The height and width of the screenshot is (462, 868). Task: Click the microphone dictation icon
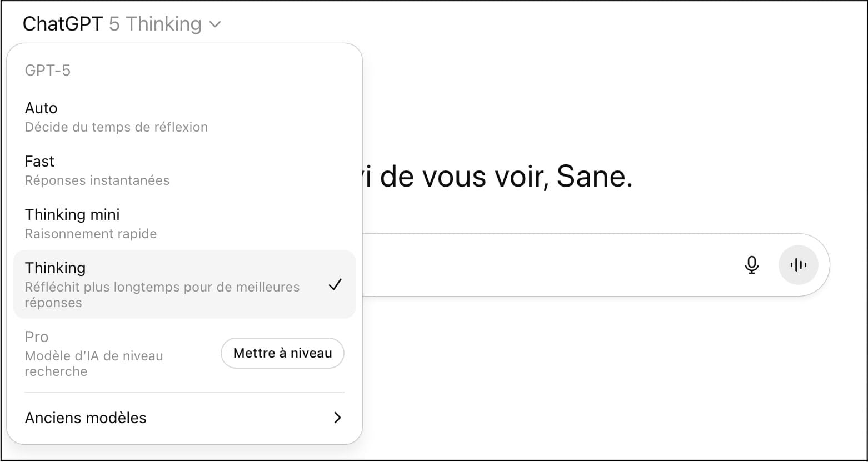751,265
